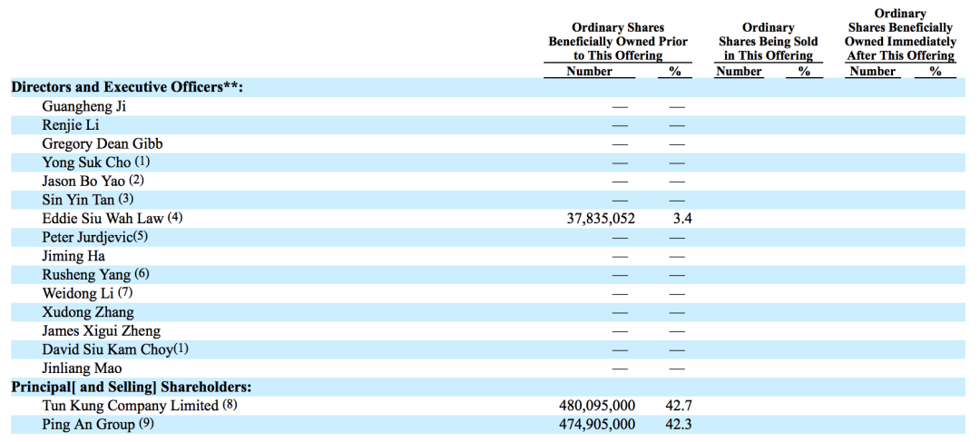Click James Xigui Zheng name

(102, 330)
